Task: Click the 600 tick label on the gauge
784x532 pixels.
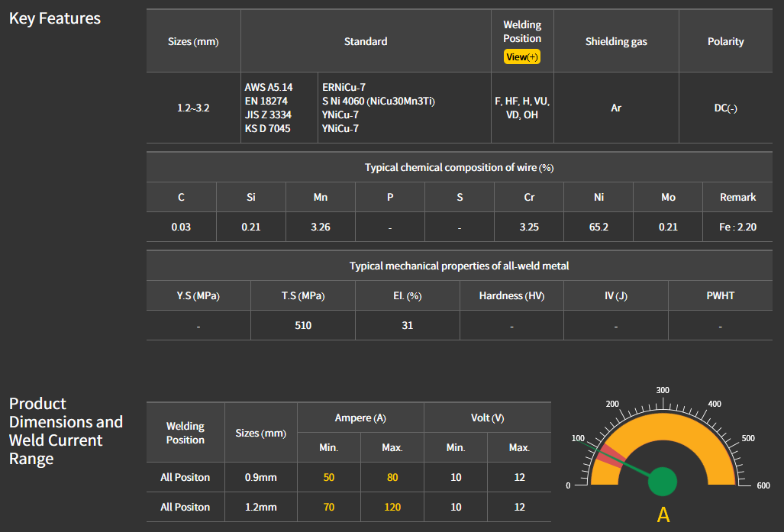Action: click(763, 485)
